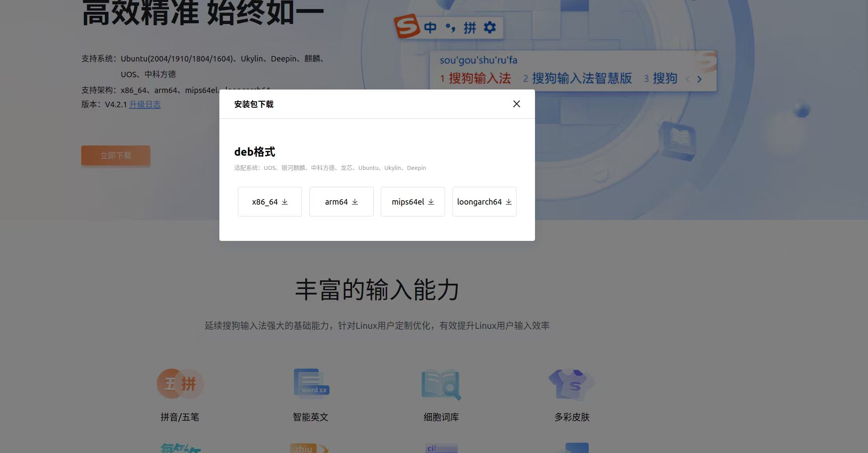Click the deb格式 heading
This screenshot has height=453, width=868.
(254, 152)
